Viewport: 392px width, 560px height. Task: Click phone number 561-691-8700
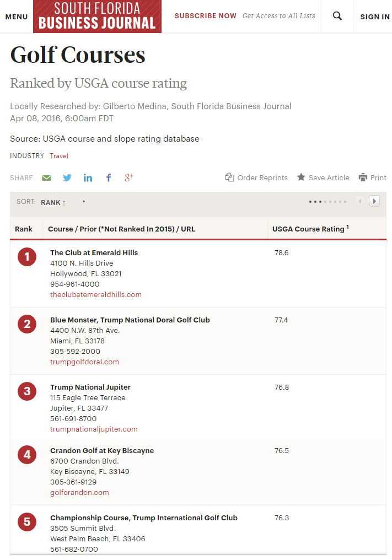73,418
